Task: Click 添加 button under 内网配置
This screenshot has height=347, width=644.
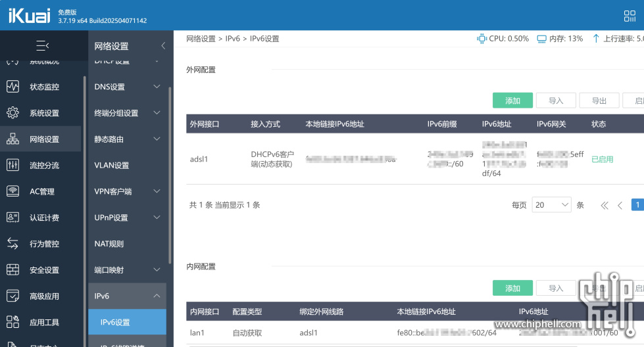Action: (512, 288)
